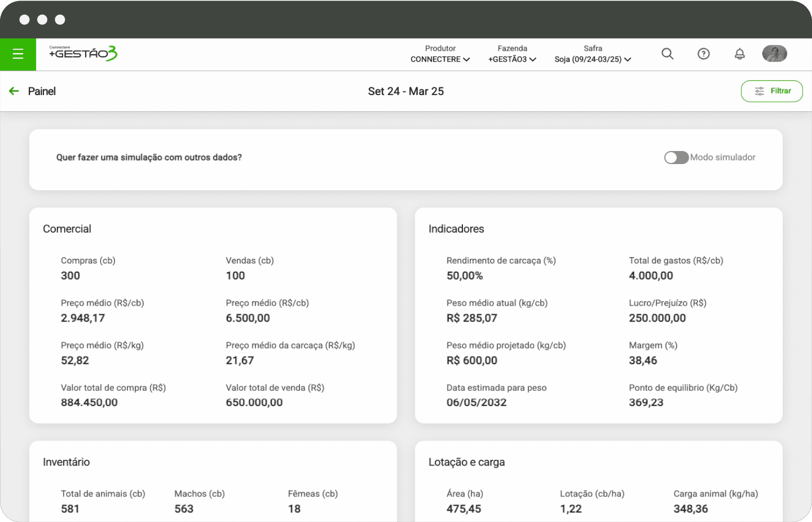Go back using the green arrow

14,91
